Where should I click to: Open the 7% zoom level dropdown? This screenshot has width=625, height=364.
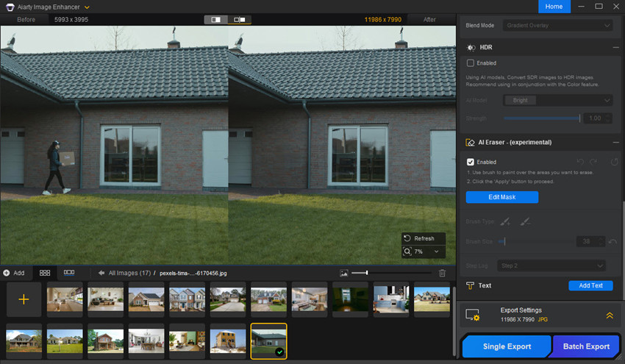click(436, 251)
